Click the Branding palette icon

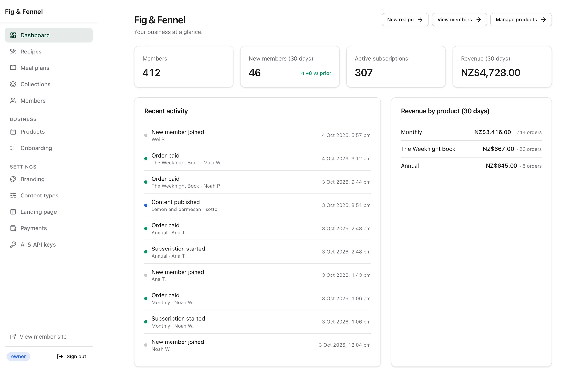point(13,179)
